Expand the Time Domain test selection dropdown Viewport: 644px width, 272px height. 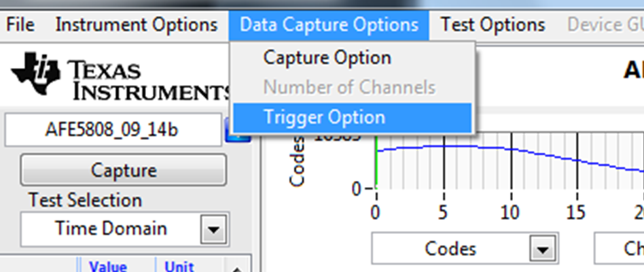pyautogui.click(x=214, y=230)
